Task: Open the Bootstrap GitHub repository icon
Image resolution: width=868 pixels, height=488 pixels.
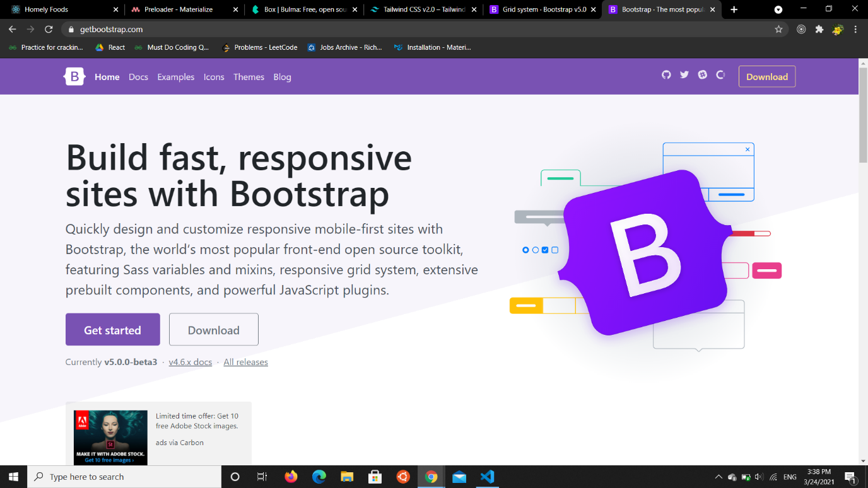Action: click(x=666, y=75)
